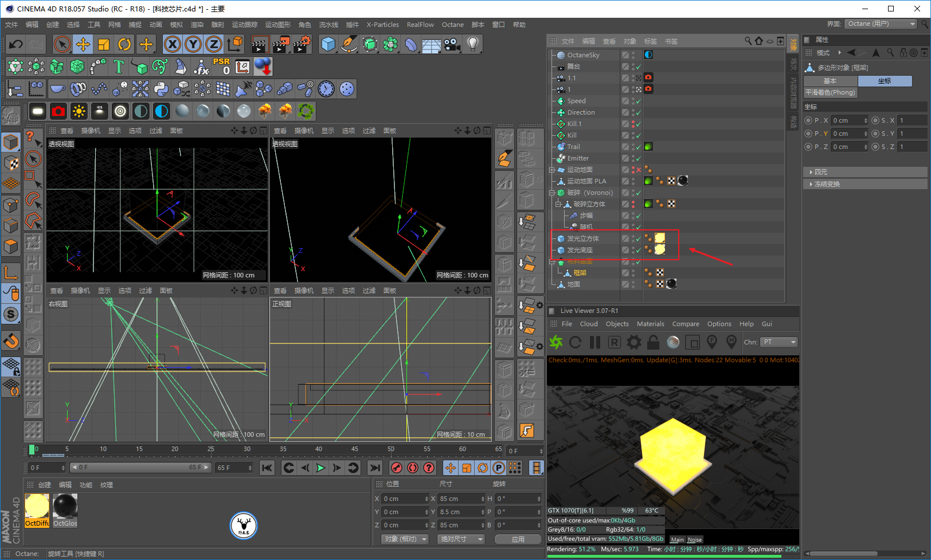
Task: Toggle the enable checkmark for Speed object
Action: [x=638, y=101]
